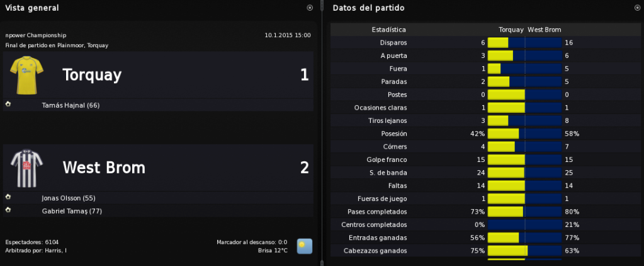
Task: Click the striped West Brom shirt icon
Action: point(26,168)
